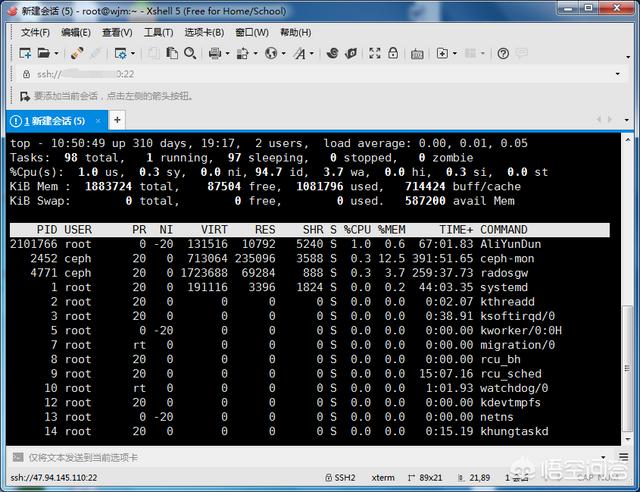Click the 1883724 total memory value
Image resolution: width=640 pixels, height=492 pixels.
point(108,187)
